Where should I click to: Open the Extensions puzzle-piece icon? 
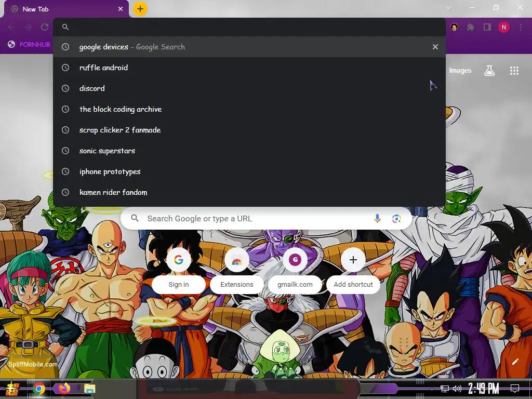click(471, 27)
